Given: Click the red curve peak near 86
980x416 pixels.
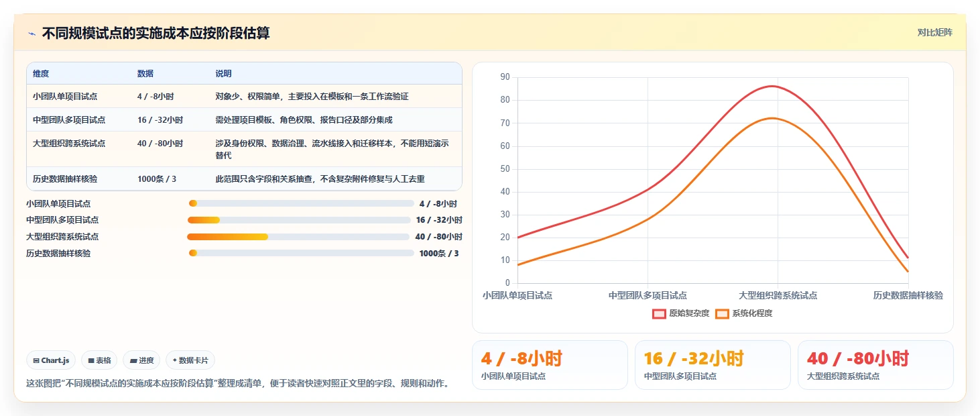Looking at the screenshot, I should [773, 86].
